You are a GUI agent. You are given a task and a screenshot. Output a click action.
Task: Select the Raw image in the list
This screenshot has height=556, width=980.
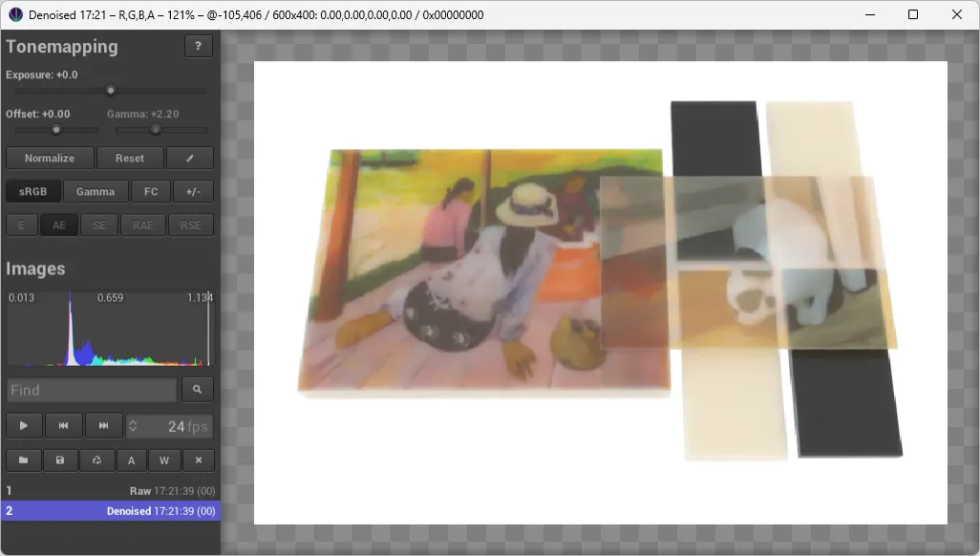110,489
